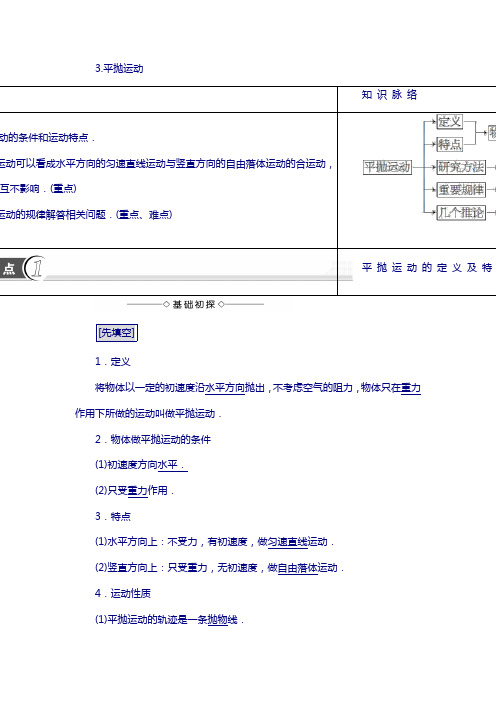Screen dimensions: 496x702
Task: Click the 重要规律 diagram node
Action: (x=461, y=190)
